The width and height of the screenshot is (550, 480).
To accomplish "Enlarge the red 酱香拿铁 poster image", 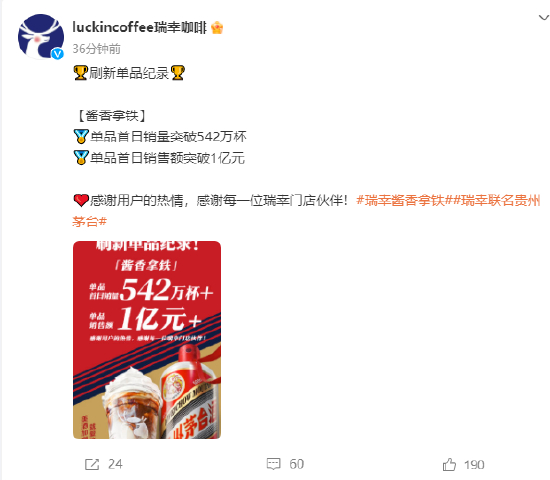I will coord(147,340).
